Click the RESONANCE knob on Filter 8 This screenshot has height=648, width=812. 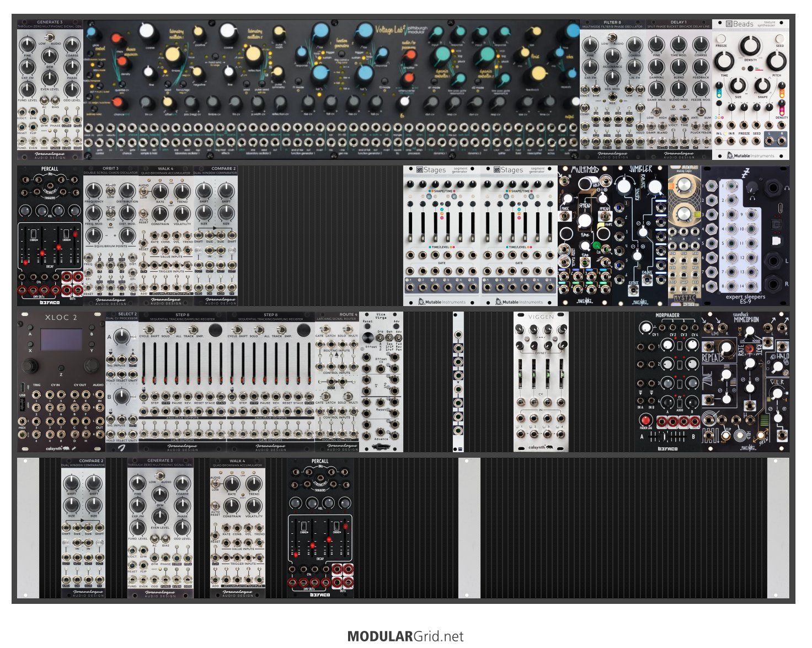612,56
